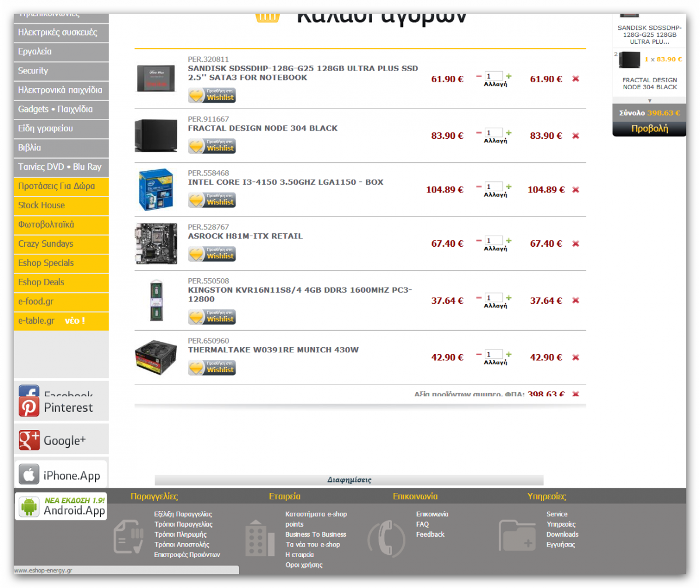Open SanDisk SSD product thumbnail

156,79
